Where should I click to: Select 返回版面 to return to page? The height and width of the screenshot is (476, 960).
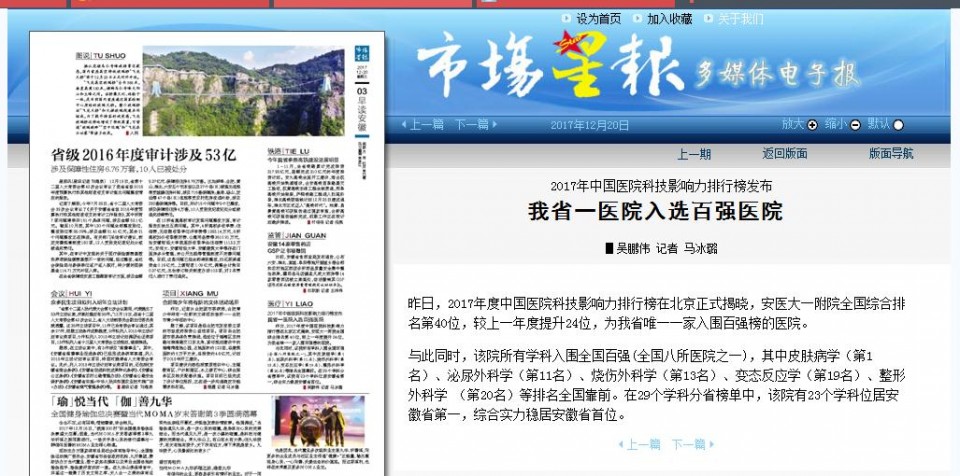[784, 154]
